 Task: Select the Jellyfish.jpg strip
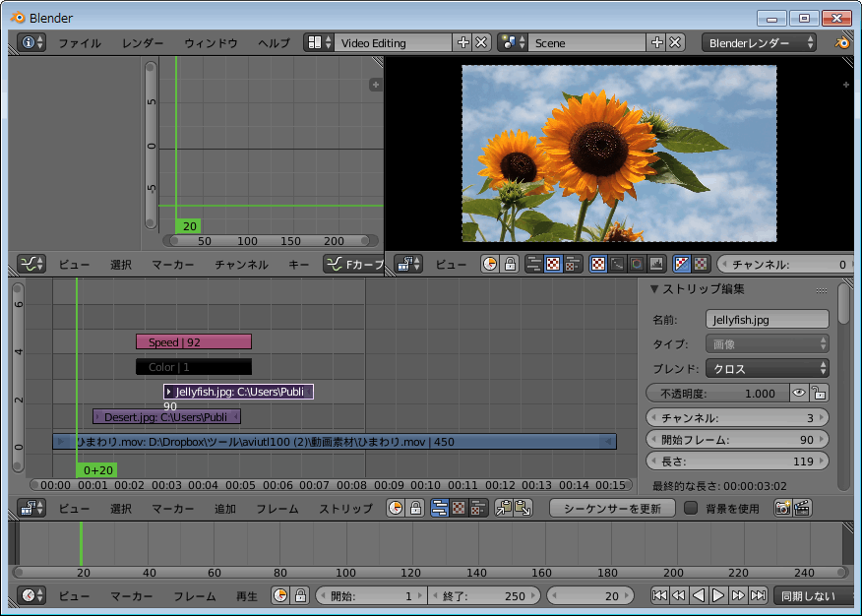238,392
